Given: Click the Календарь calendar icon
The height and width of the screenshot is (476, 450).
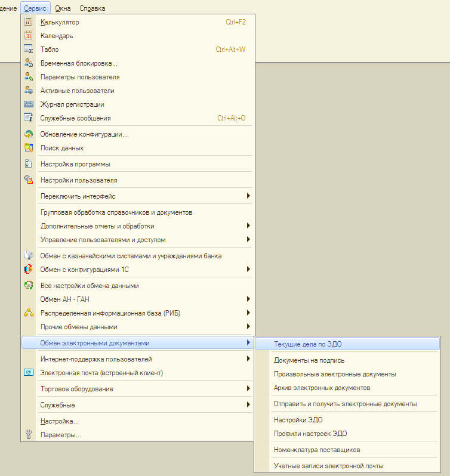Looking at the screenshot, I should click(x=29, y=36).
